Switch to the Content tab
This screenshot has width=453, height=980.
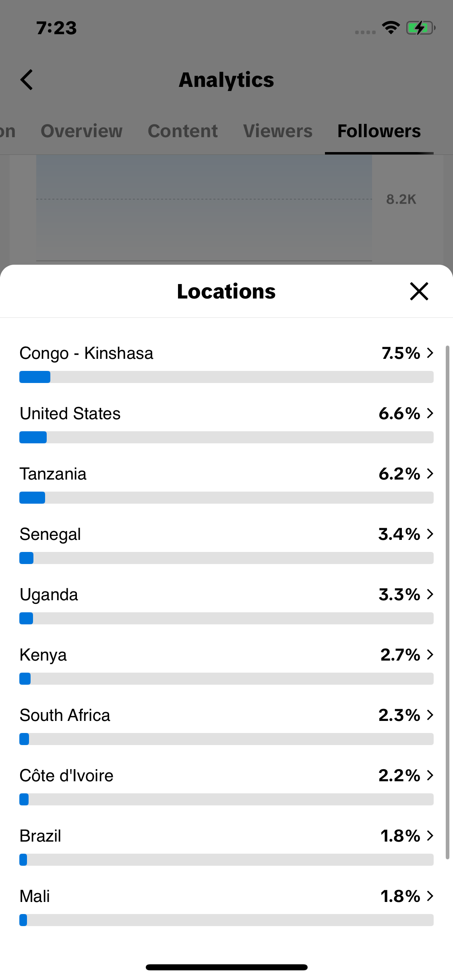(183, 131)
